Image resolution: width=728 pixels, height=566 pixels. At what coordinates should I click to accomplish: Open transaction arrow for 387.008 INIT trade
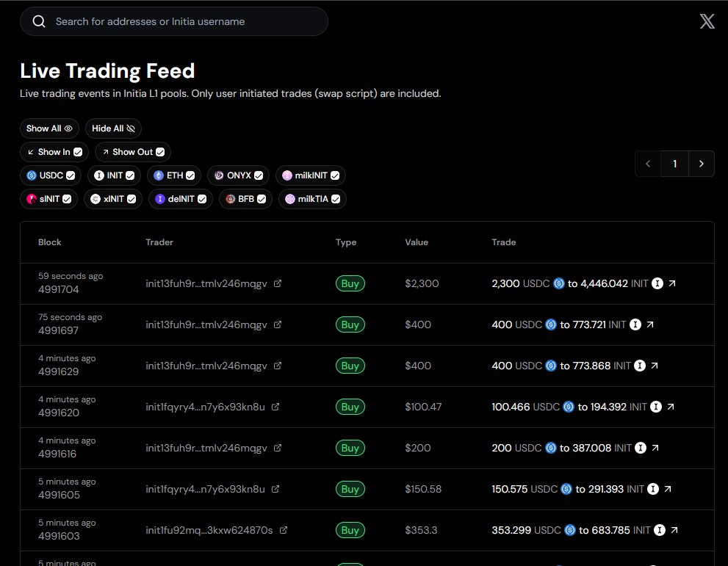655,448
